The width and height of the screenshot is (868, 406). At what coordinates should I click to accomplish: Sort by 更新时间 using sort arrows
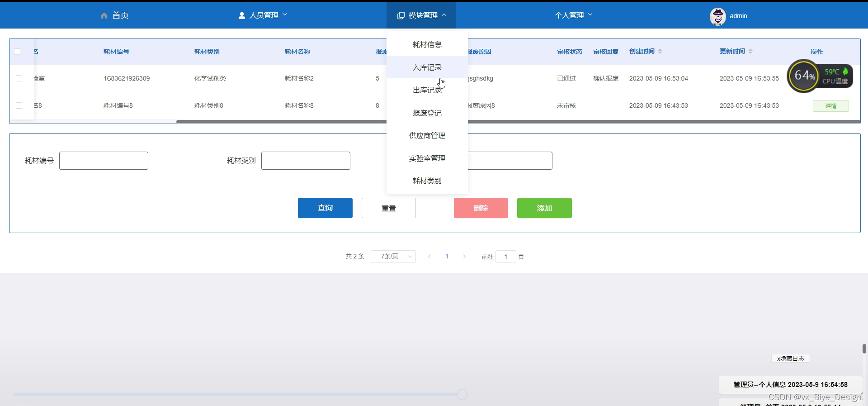[750, 51]
